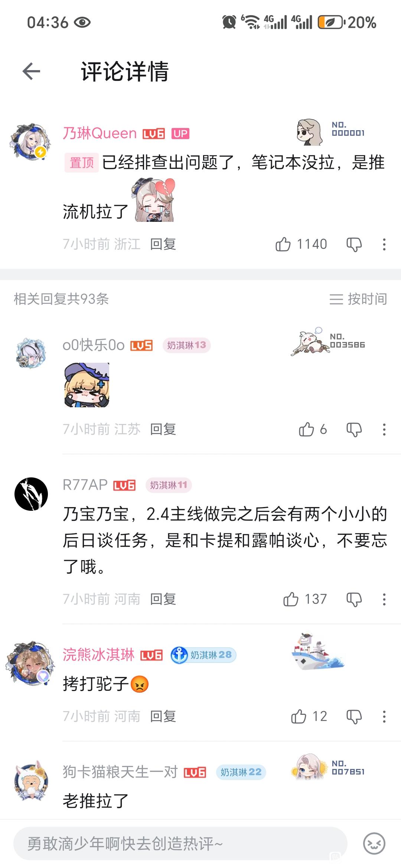The height and width of the screenshot is (868, 401).
Task: Open more options for 浣熊冰淇琳's comment
Action: click(384, 717)
